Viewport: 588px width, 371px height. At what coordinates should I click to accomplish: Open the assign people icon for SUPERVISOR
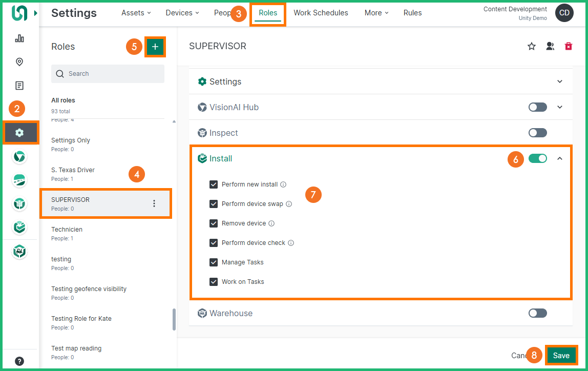[x=550, y=47]
